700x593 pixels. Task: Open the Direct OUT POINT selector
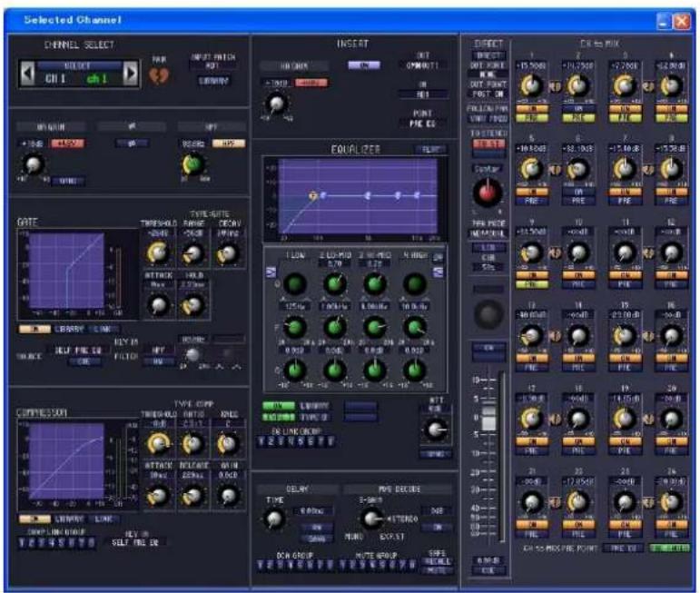pos(488,94)
